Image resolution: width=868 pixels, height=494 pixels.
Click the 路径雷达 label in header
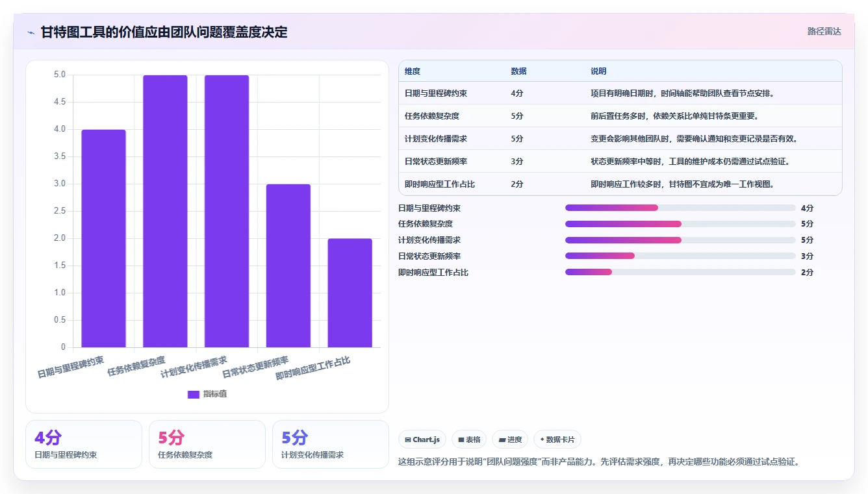coord(824,31)
